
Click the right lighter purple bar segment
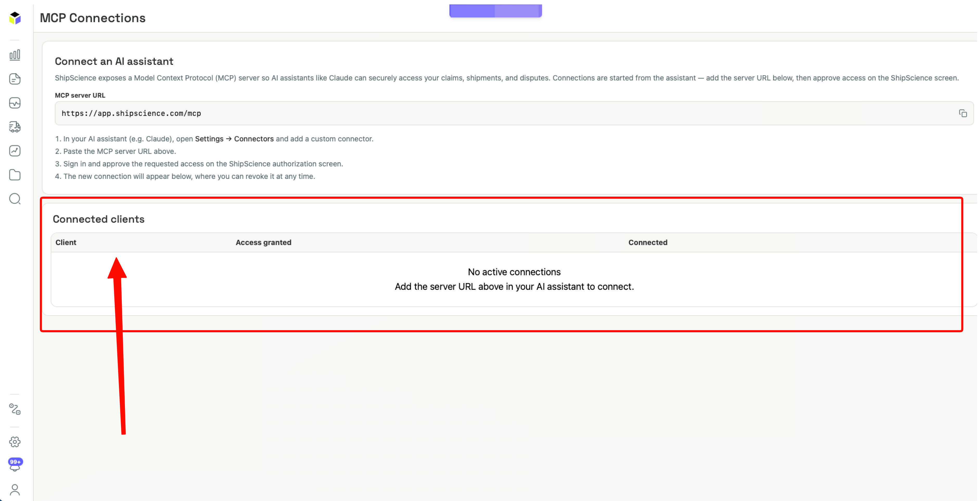(x=518, y=11)
